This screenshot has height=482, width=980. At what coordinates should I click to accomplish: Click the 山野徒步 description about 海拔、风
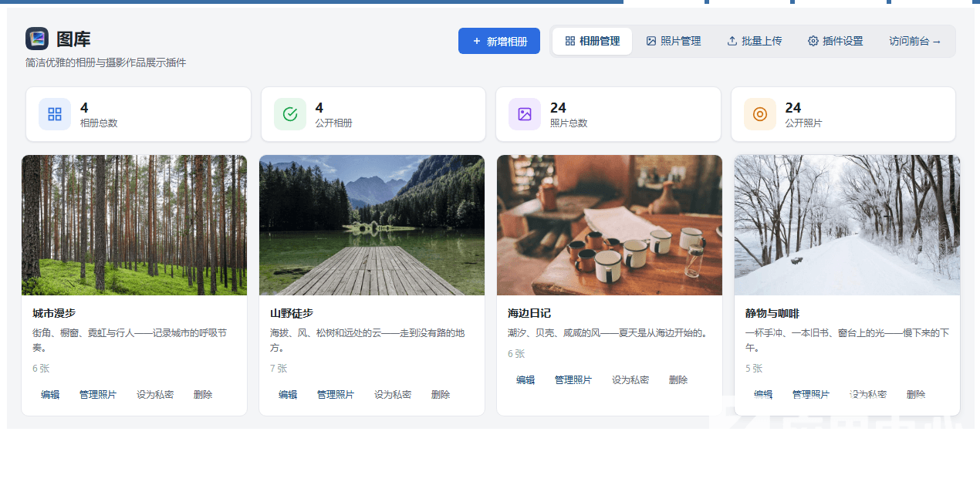click(368, 340)
